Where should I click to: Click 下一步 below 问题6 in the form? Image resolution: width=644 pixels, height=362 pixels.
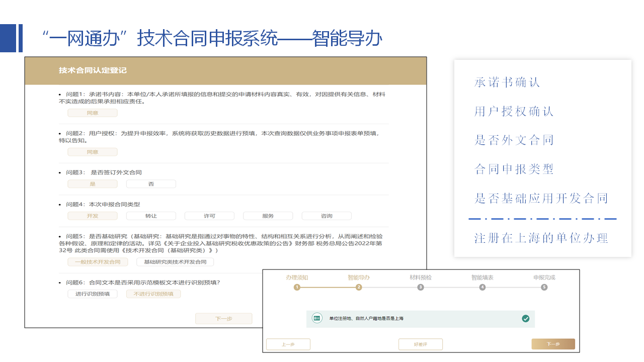point(224,319)
